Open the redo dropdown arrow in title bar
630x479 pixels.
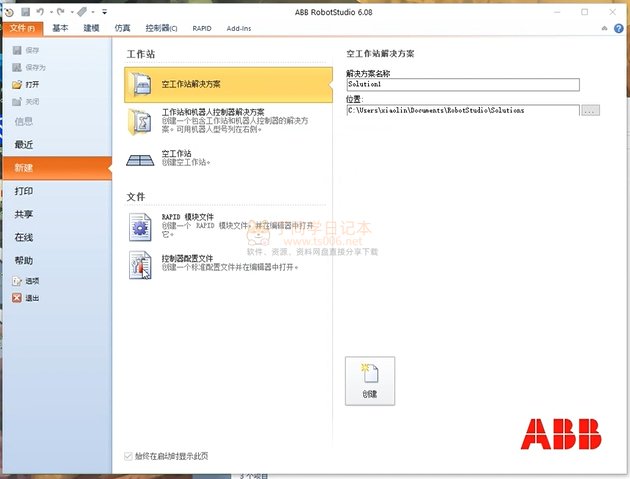point(73,12)
